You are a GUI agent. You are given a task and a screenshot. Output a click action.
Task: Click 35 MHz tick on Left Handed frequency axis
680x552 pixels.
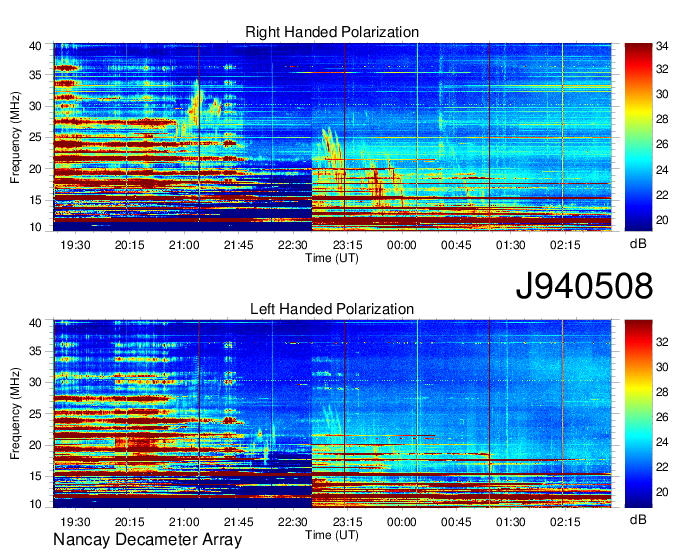tap(35, 351)
